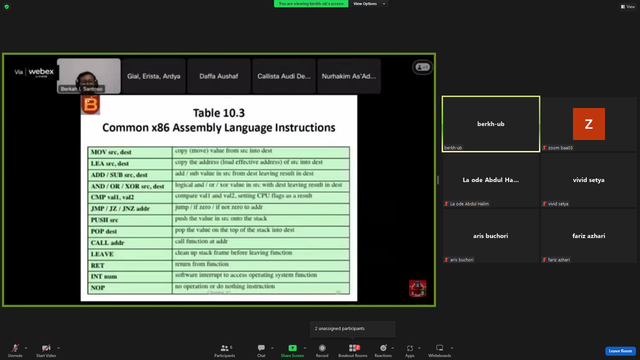This screenshot has width=640, height=360.
Task: Click the 'AND / OR / XOR src, dest' cell
Action: click(x=130, y=187)
